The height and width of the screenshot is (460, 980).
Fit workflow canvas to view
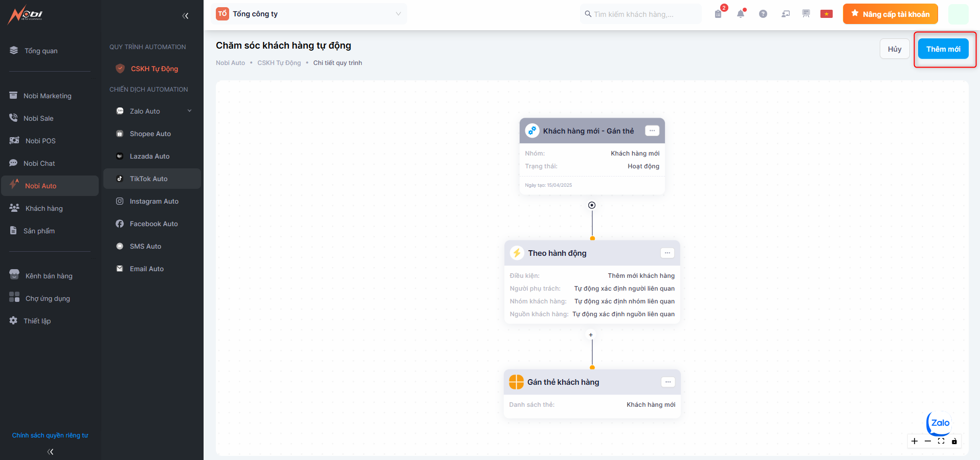pos(941,441)
